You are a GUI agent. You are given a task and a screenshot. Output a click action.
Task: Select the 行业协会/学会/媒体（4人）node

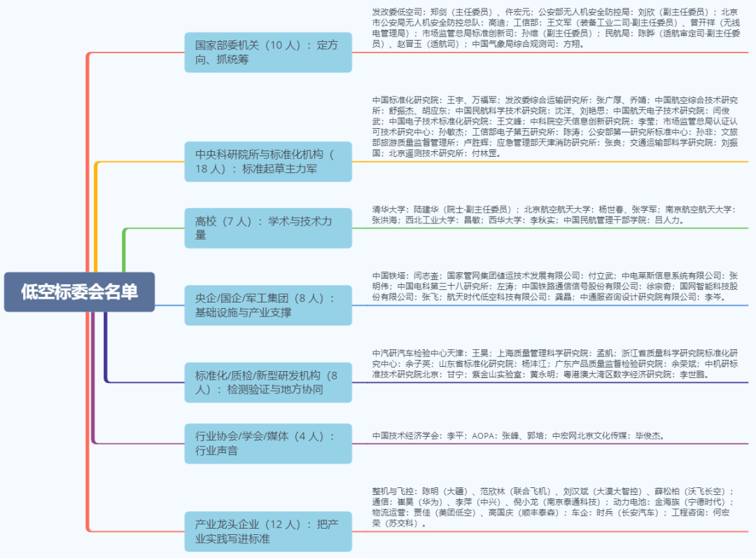(x=268, y=444)
